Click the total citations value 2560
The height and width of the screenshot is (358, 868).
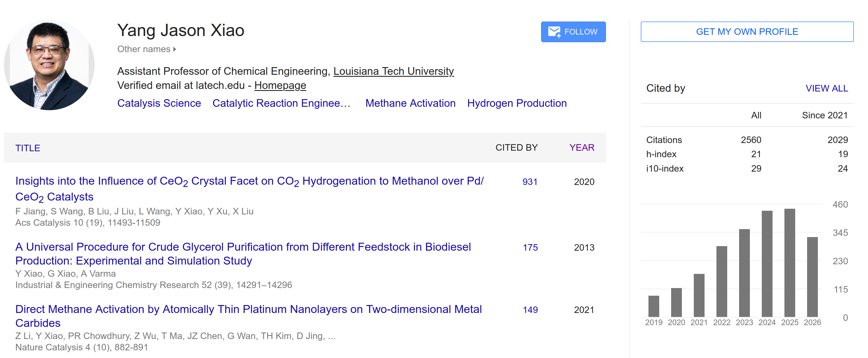[x=751, y=140]
